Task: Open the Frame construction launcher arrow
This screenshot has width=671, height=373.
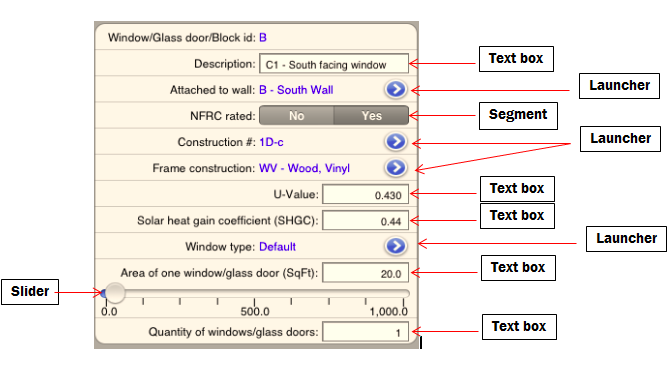Action: coord(395,168)
